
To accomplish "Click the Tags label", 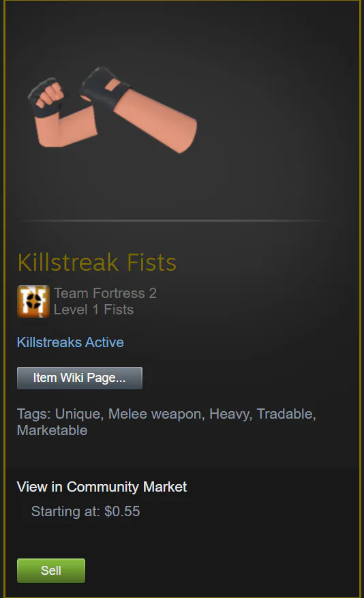I will [33, 414].
